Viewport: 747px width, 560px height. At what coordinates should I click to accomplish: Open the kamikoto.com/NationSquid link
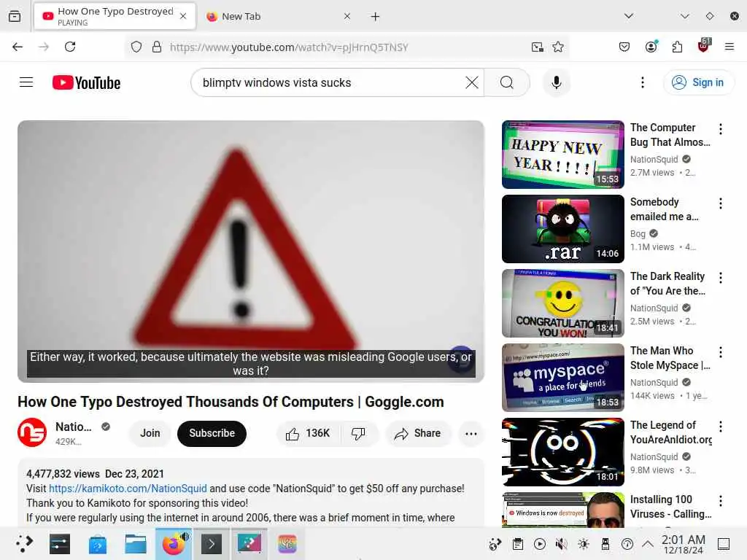click(x=128, y=489)
